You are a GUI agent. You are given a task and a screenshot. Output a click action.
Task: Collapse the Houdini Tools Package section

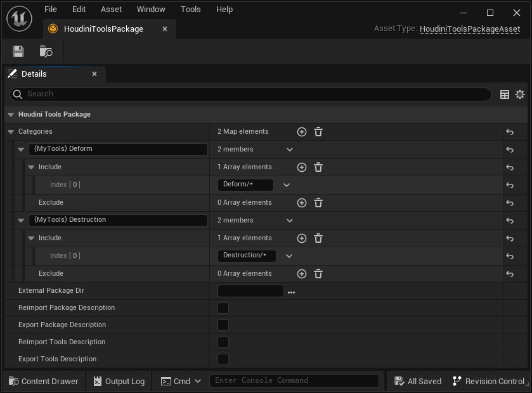pos(11,115)
